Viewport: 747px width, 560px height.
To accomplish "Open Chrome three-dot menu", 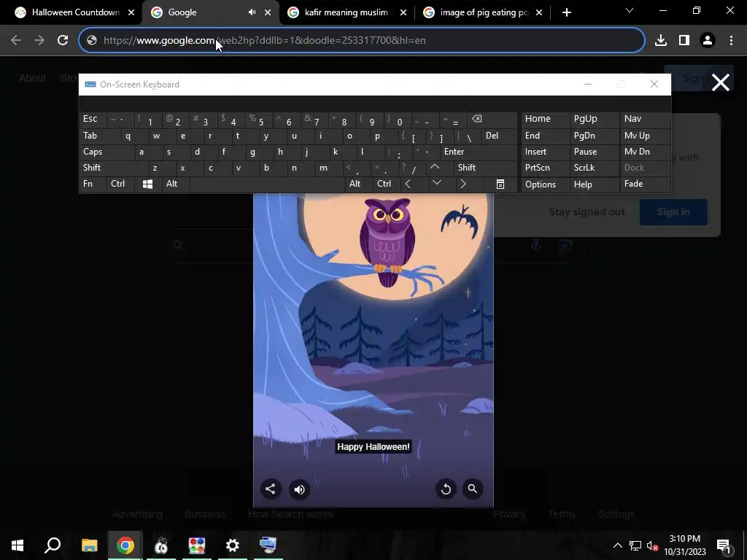I will point(731,40).
